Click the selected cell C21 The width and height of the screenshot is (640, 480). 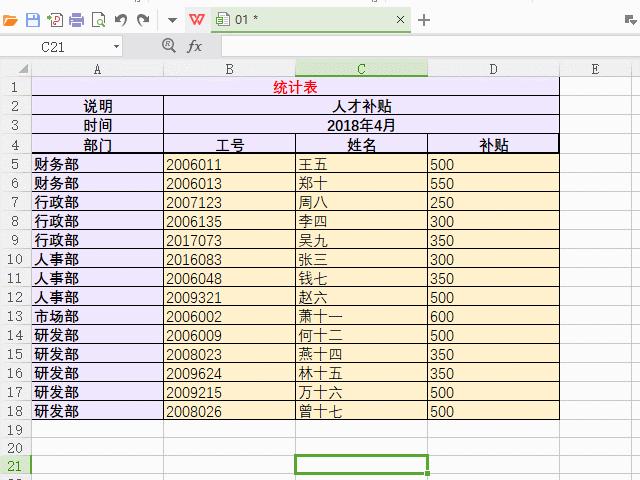[361, 464]
